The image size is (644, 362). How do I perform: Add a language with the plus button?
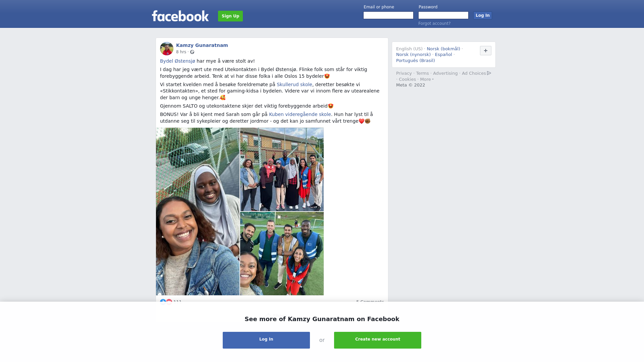coord(485,51)
